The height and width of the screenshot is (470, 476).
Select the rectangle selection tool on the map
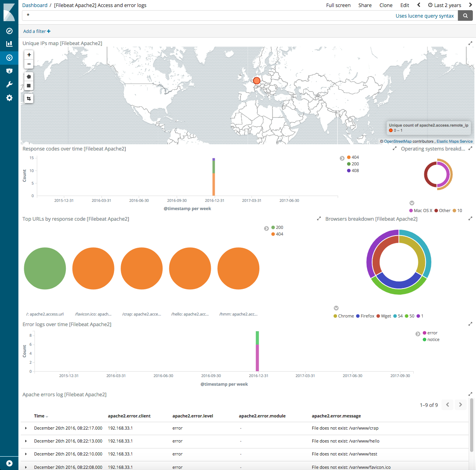[29, 85]
